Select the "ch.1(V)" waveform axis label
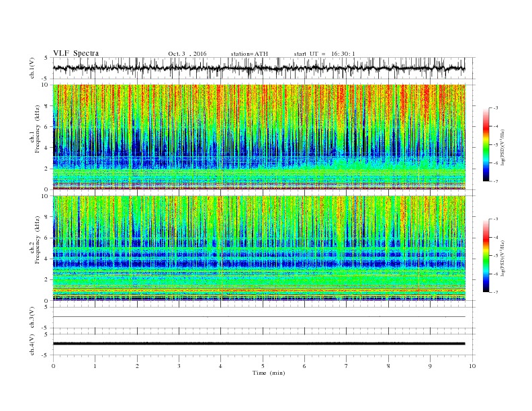532x411 pixels. coord(32,68)
